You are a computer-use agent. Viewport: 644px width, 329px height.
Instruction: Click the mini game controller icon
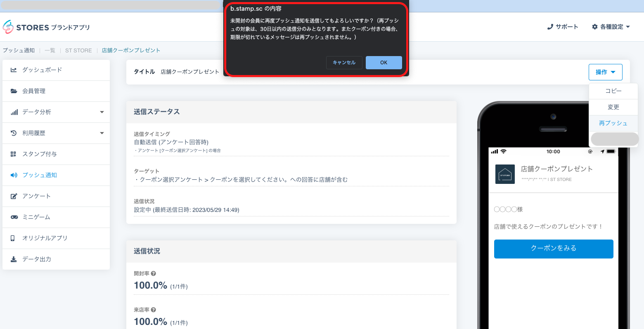pyautogui.click(x=14, y=217)
